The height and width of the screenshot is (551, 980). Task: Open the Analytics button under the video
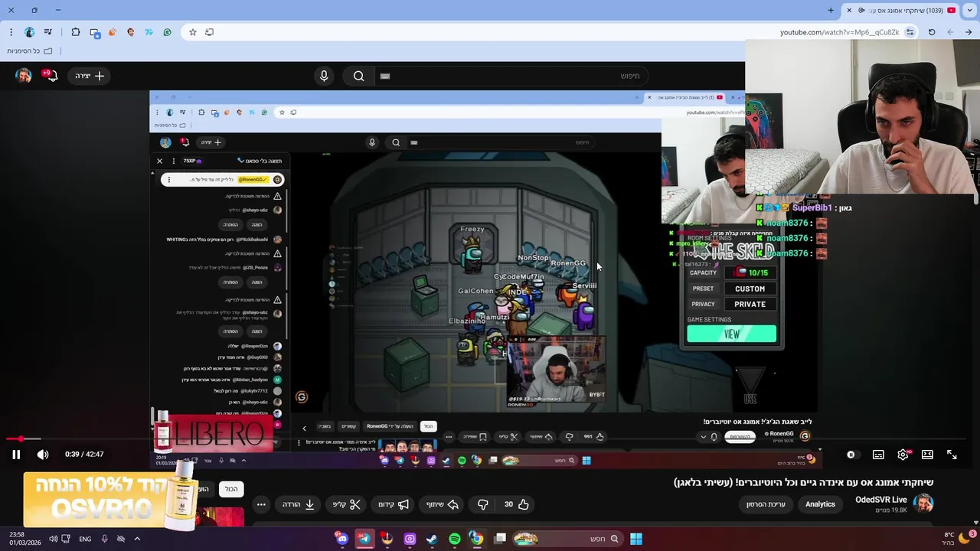820,504
